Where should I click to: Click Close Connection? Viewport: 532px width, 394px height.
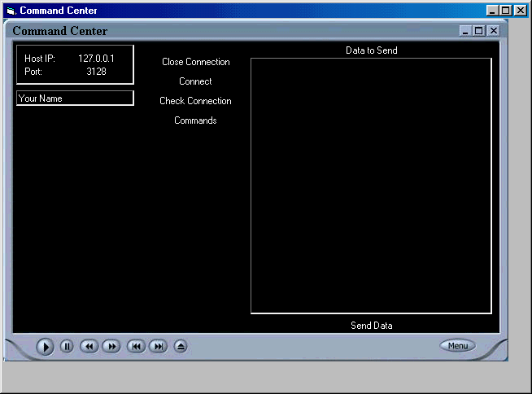[x=195, y=62]
